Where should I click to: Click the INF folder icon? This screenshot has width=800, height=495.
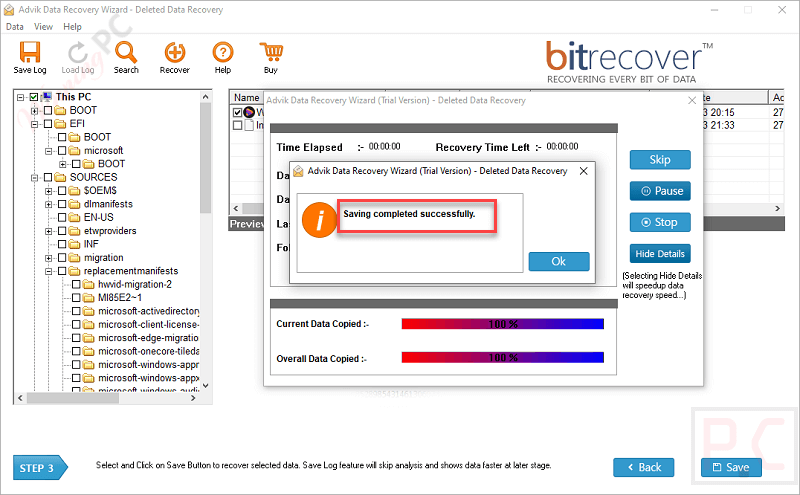[75, 244]
